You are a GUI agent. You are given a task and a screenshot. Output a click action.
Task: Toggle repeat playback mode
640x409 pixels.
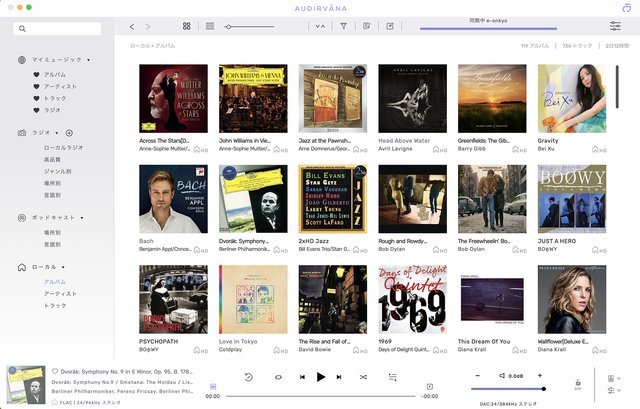tap(277, 377)
